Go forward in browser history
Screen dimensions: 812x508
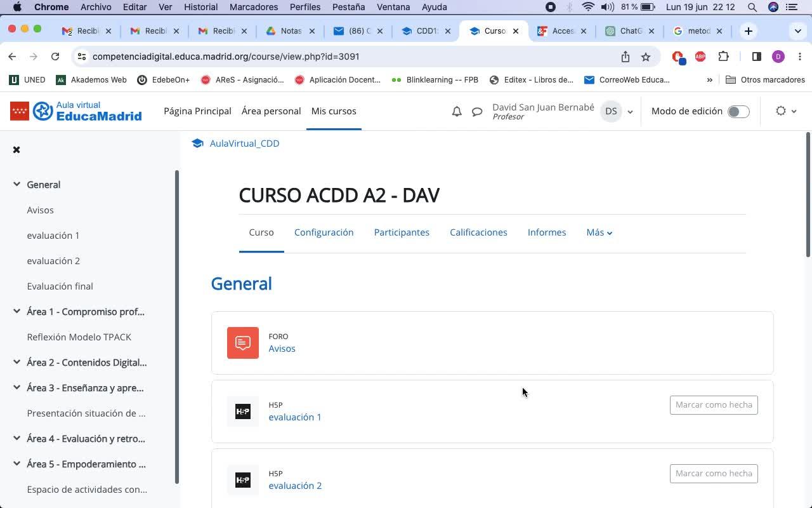click(x=34, y=57)
